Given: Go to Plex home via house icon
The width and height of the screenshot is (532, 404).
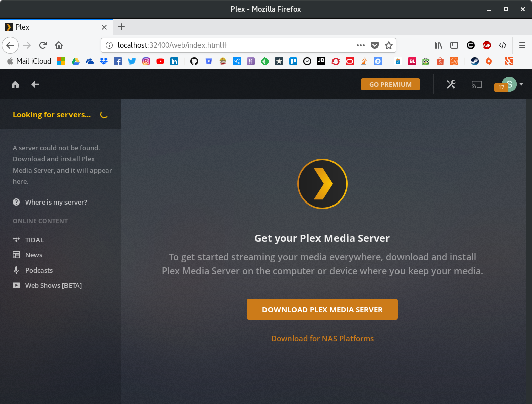Looking at the screenshot, I should click(x=15, y=84).
